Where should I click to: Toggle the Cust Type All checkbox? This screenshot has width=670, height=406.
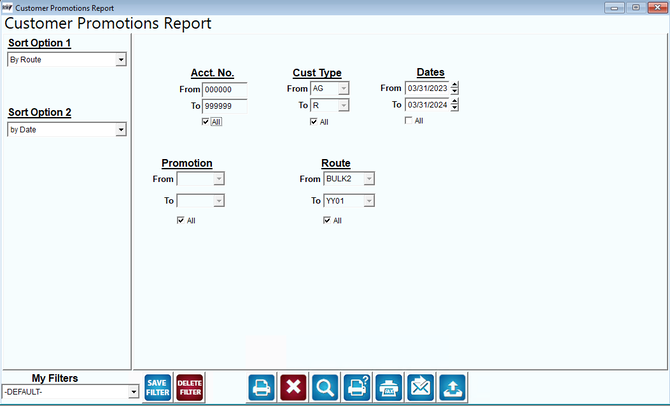coord(314,122)
